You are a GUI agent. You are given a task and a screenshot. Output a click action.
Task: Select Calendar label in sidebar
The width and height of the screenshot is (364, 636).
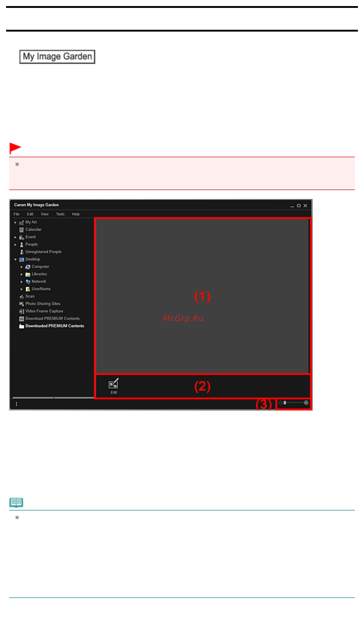pyautogui.click(x=34, y=230)
